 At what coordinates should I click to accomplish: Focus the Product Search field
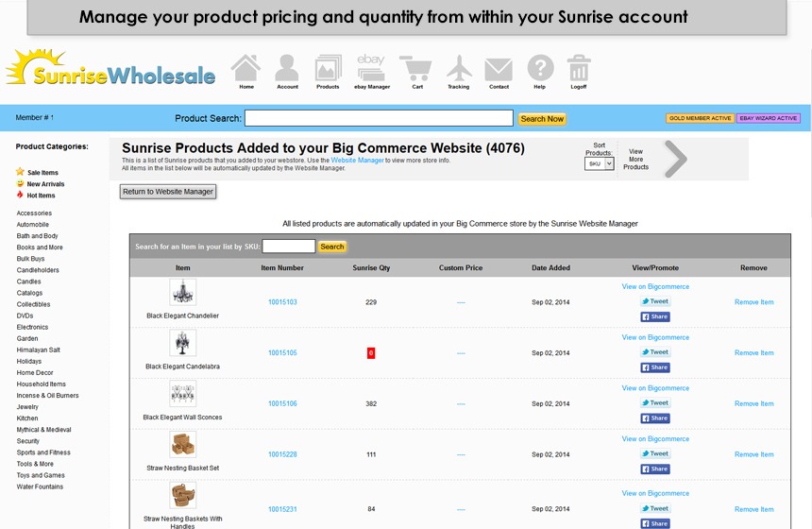click(x=379, y=118)
